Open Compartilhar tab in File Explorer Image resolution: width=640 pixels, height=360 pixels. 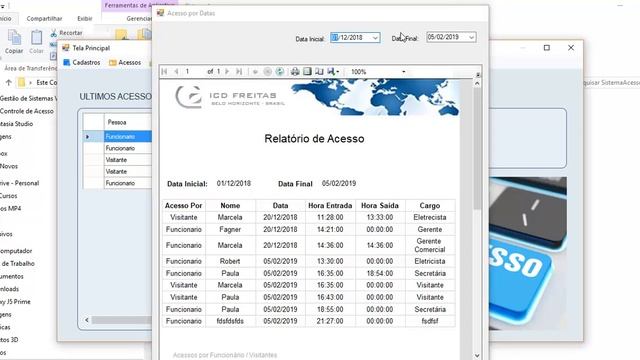click(44, 18)
